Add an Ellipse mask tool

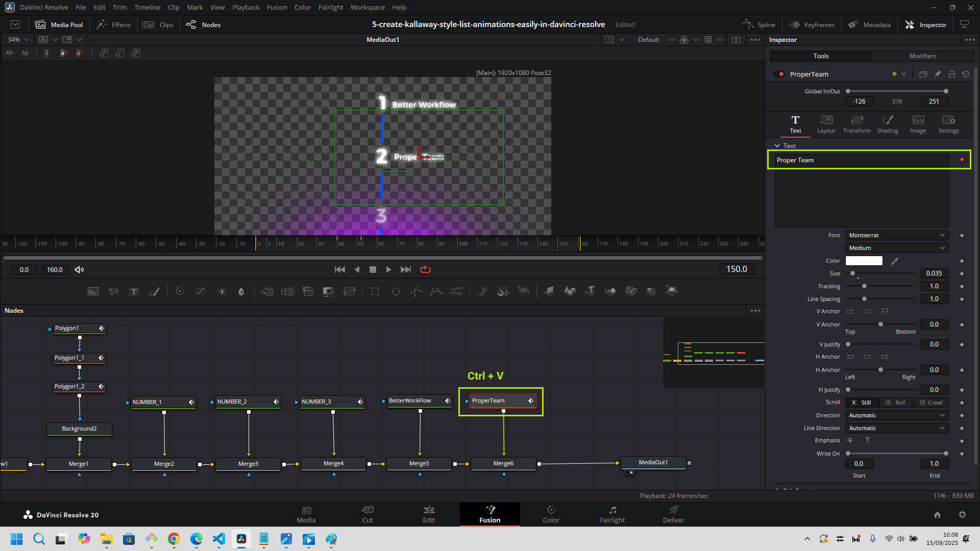point(396,291)
